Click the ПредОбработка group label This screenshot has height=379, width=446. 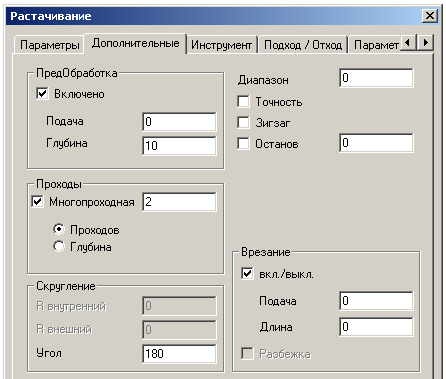point(77,73)
